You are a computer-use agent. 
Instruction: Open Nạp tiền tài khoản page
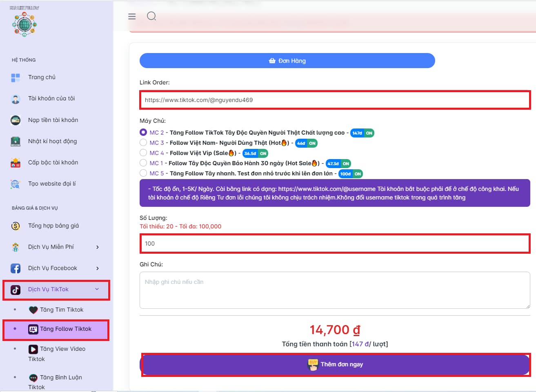click(x=53, y=120)
